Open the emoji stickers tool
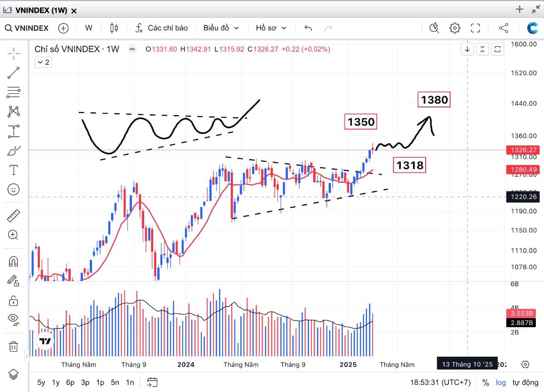This screenshot has height=392, width=544. pos(14,189)
